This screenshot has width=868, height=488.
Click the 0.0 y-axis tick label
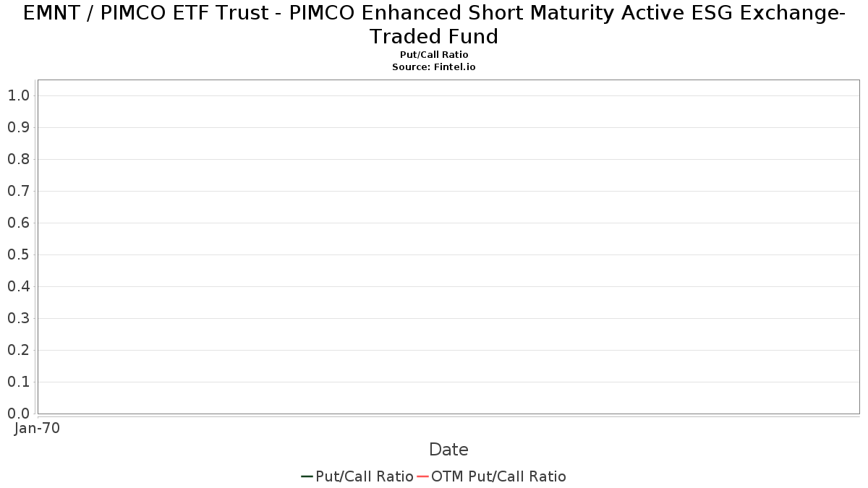(18, 414)
